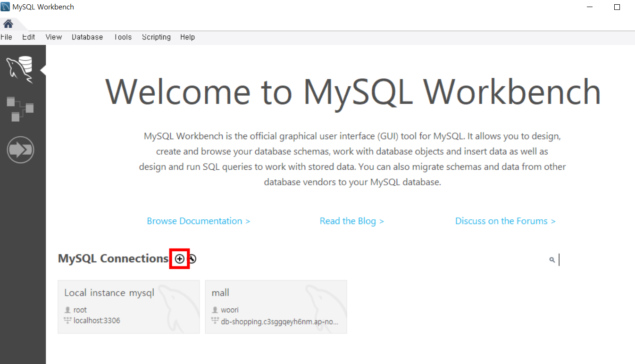Open the File menu
The height and width of the screenshot is (364, 635).
6,37
